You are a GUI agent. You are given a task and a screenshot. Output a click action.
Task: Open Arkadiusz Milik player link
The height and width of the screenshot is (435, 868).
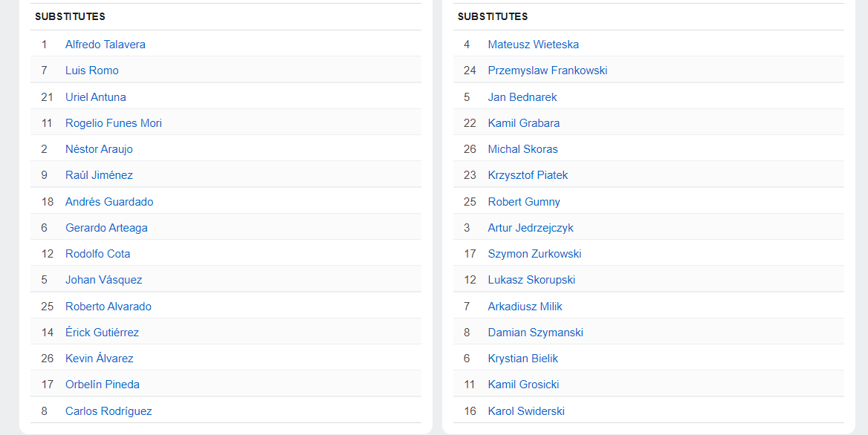click(x=525, y=307)
